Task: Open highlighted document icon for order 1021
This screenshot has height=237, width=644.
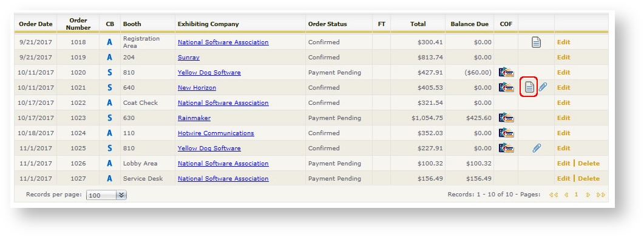Action: pos(530,87)
